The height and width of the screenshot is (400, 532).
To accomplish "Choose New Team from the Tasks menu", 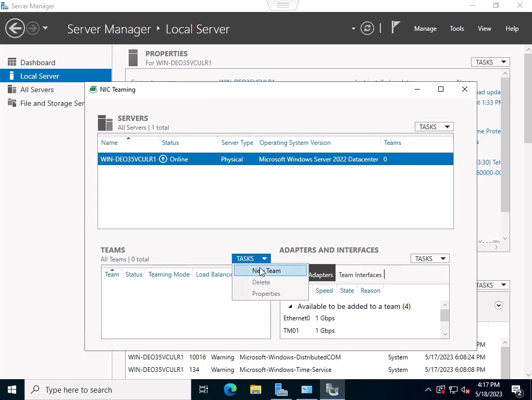I will click(x=270, y=271).
